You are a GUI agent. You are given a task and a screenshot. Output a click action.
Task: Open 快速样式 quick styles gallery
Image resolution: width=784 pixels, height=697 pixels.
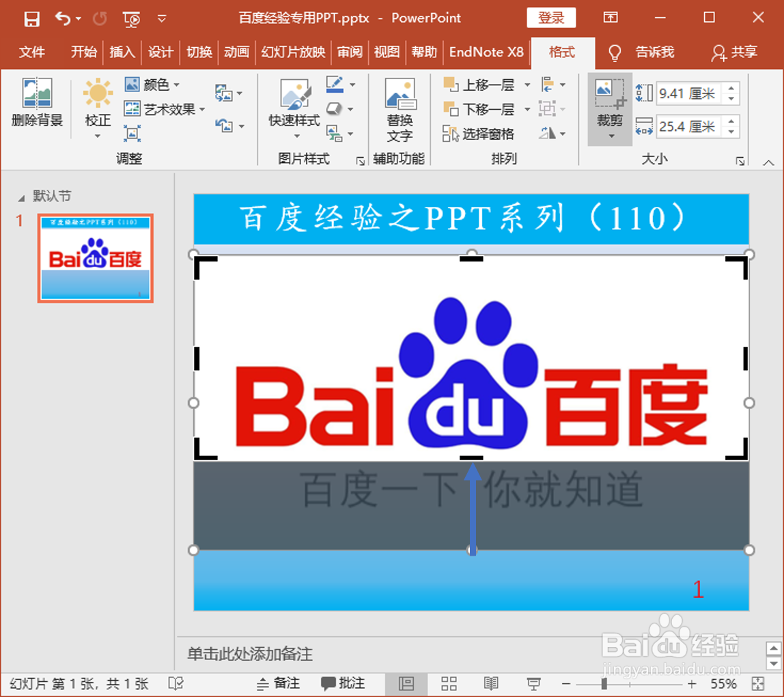pos(294,109)
